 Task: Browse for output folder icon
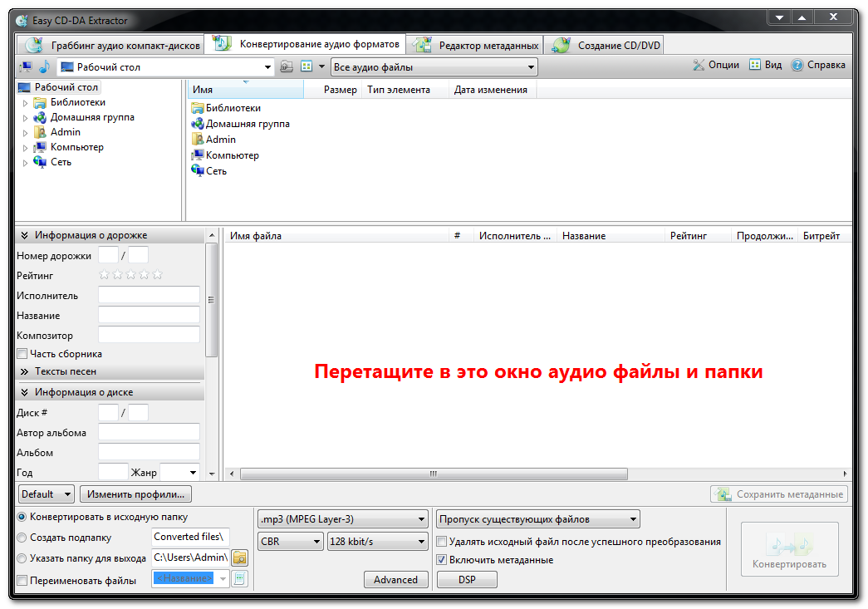(240, 557)
